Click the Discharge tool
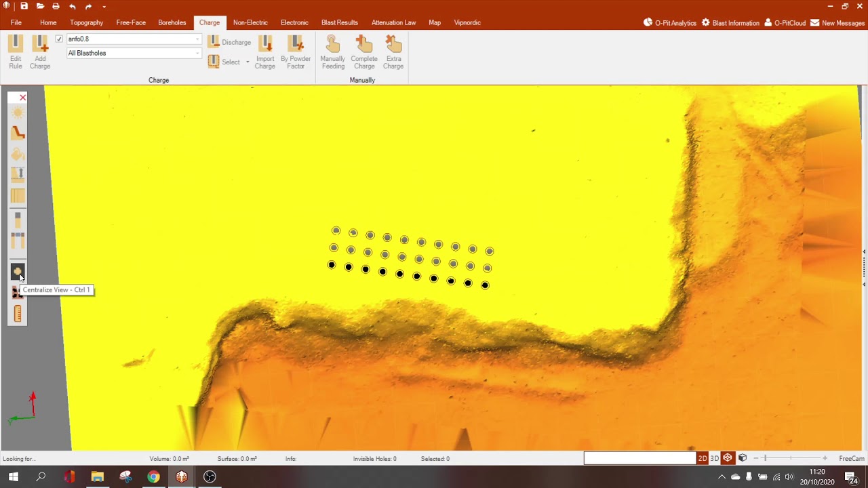The width and height of the screenshot is (868, 488). [230, 42]
